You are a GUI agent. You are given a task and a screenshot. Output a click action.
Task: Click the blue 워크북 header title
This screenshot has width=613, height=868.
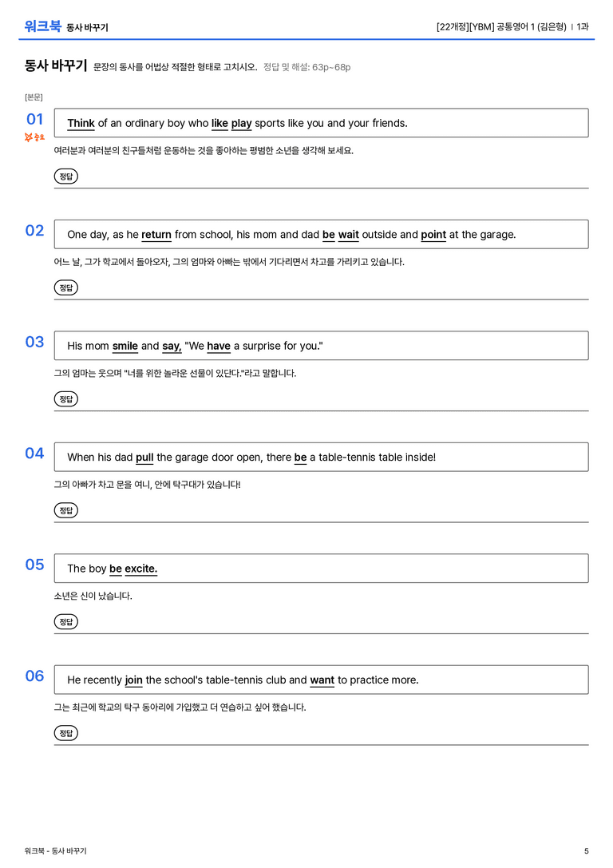[42, 26]
